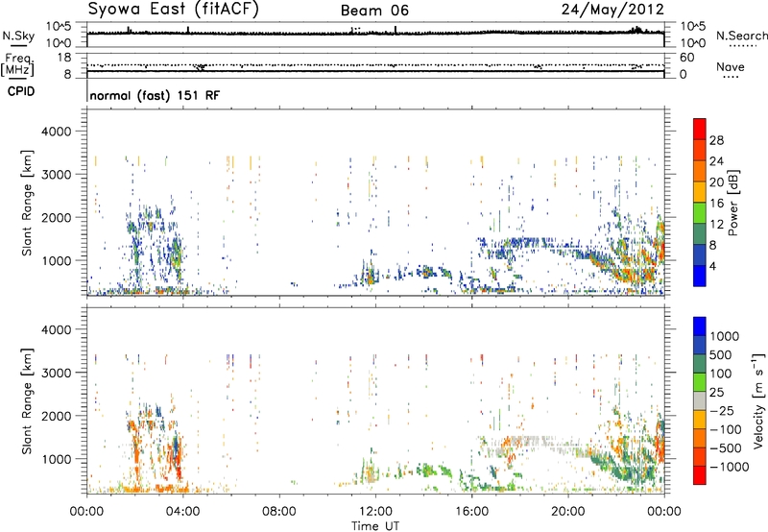Viewport: 768px width, 532px height.
Task: Click the '3000' tick of the velocity panel
Action: pos(56,373)
